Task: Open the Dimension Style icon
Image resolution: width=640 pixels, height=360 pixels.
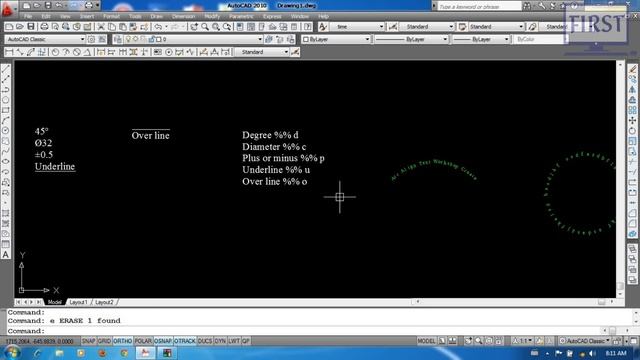Action: tap(393, 27)
